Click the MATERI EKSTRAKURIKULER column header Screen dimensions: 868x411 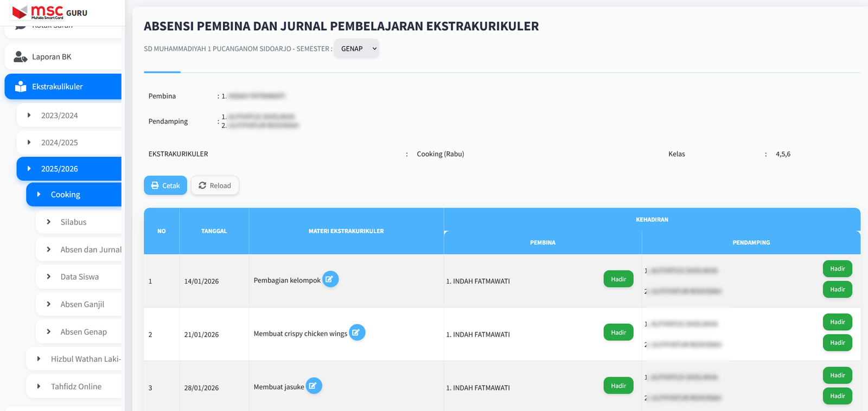click(346, 231)
